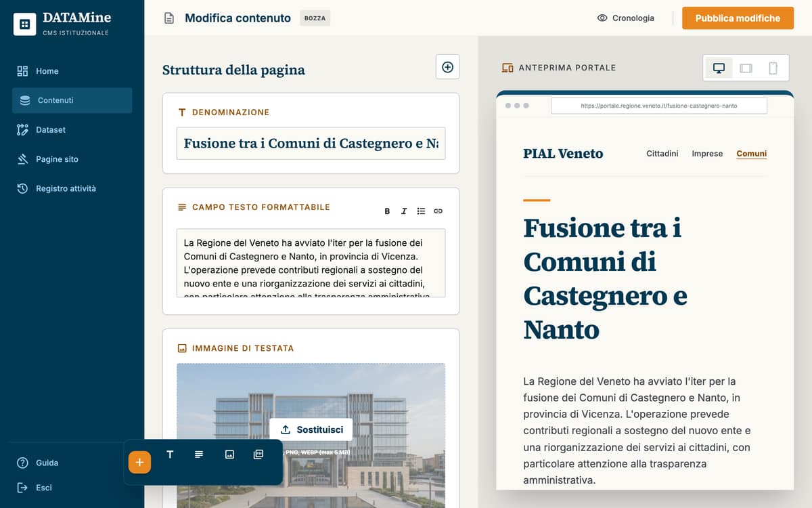Click the document icon beside Modifica contenuto
The width and height of the screenshot is (812, 508).
[x=169, y=18]
